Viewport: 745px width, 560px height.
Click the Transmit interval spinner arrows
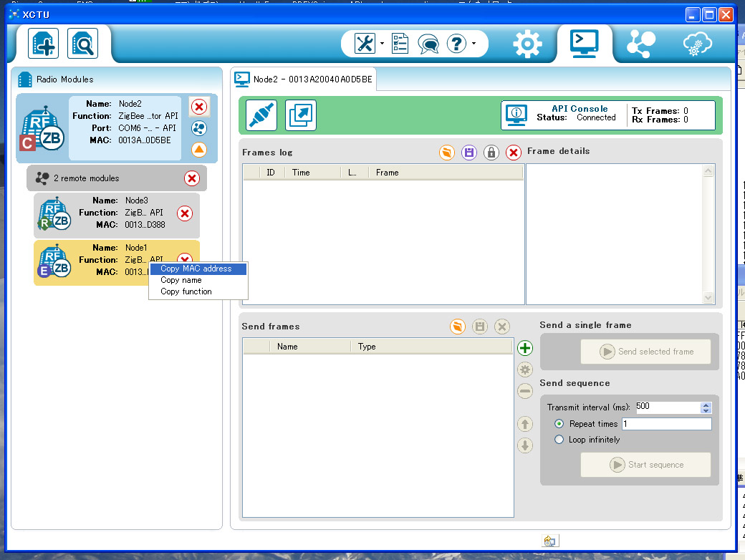tap(706, 407)
